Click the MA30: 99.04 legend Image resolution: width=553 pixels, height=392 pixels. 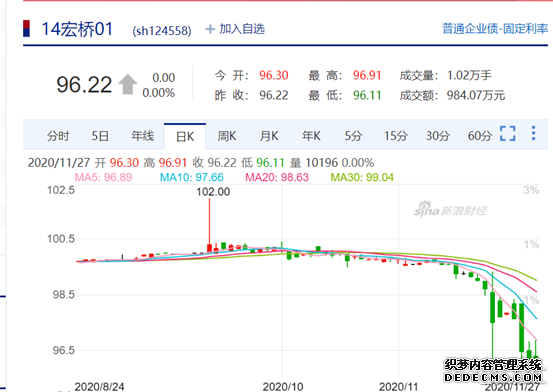pyautogui.click(x=362, y=177)
